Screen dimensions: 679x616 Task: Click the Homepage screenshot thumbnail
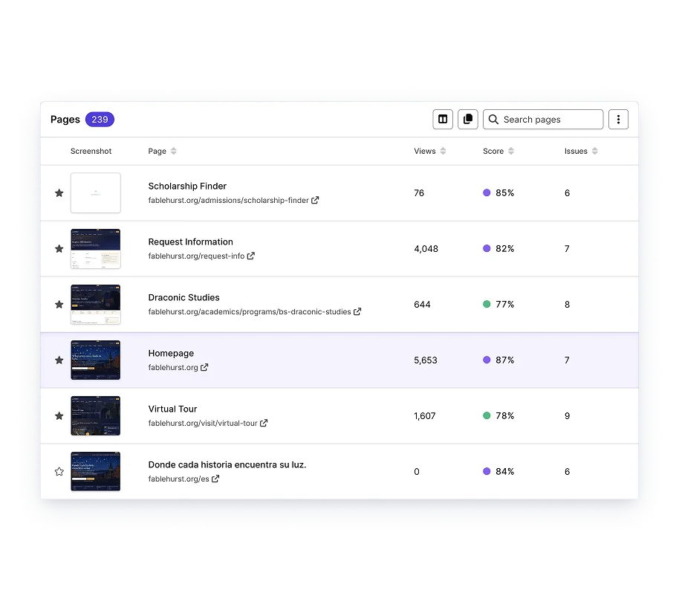[96, 360]
